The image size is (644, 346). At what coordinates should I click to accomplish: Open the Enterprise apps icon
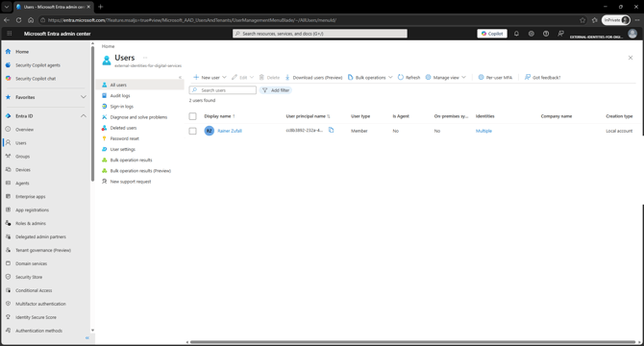click(x=8, y=197)
